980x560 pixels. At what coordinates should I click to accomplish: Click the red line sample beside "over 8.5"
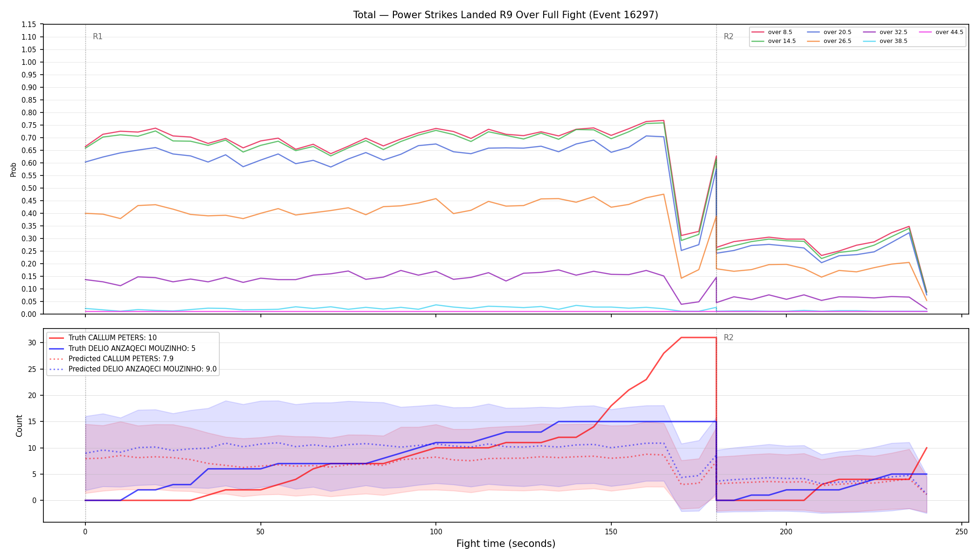(x=758, y=32)
